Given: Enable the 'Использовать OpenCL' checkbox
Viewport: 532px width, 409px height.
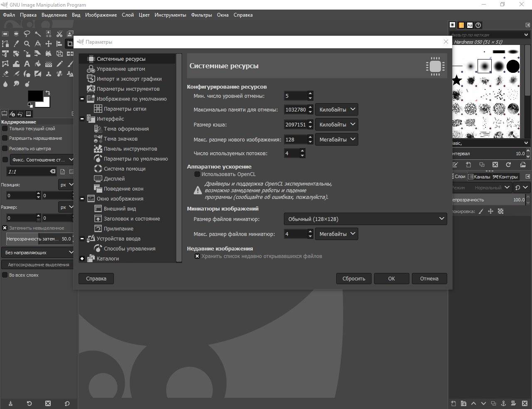Looking at the screenshot, I should click(x=197, y=174).
